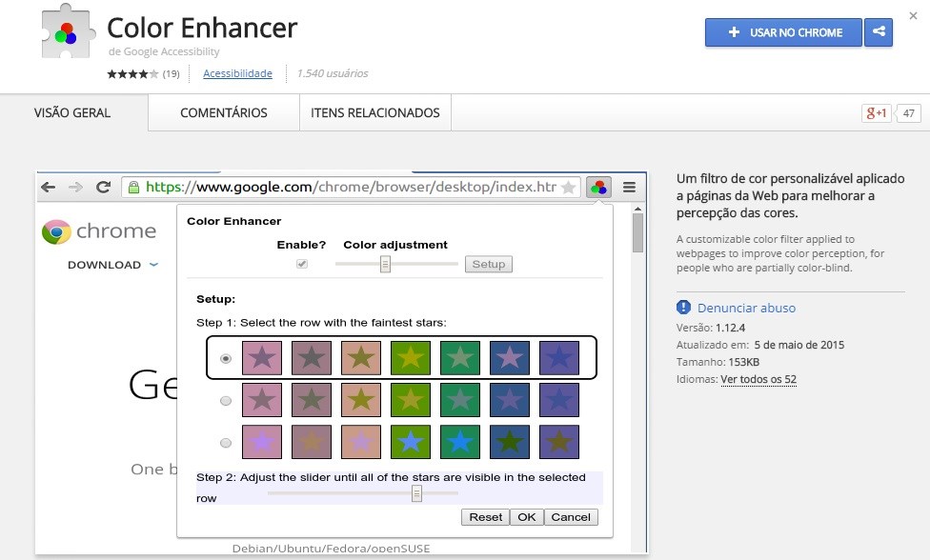Select the first star row radio button
This screenshot has width=930, height=560.
coord(226,359)
